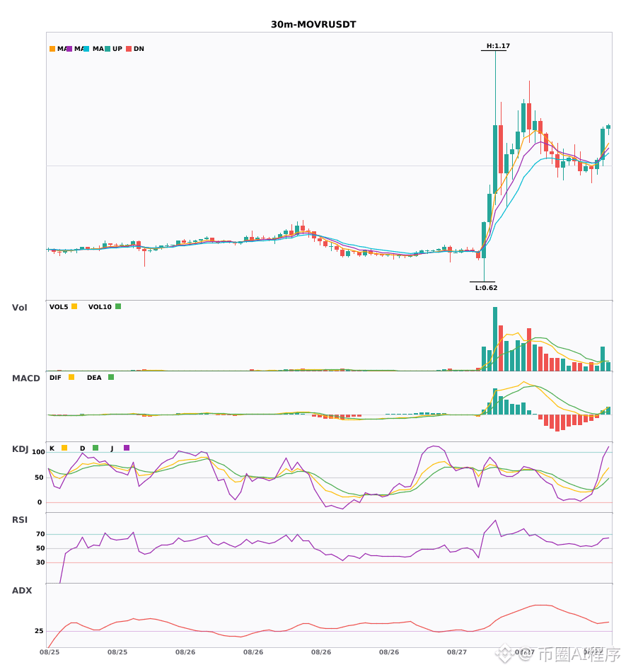Click the purple J legend swatch
Image resolution: width=626 pixels, height=672 pixels.
point(127,448)
